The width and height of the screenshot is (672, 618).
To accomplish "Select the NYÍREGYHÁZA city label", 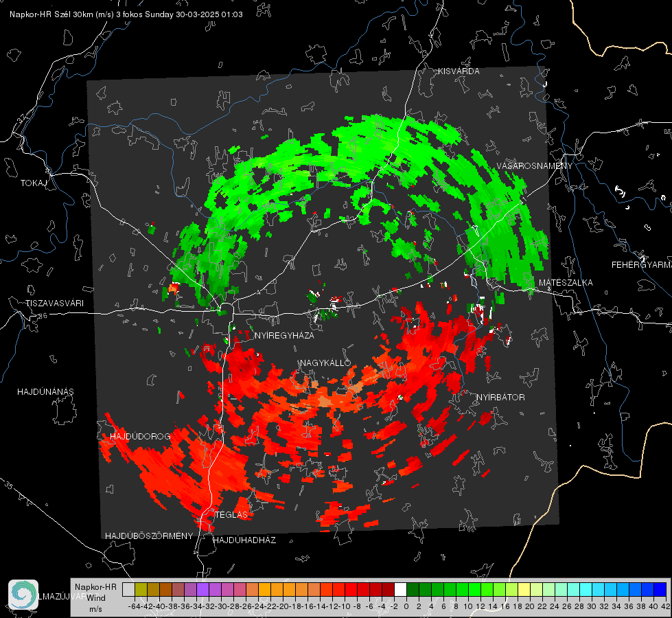I will tap(284, 335).
